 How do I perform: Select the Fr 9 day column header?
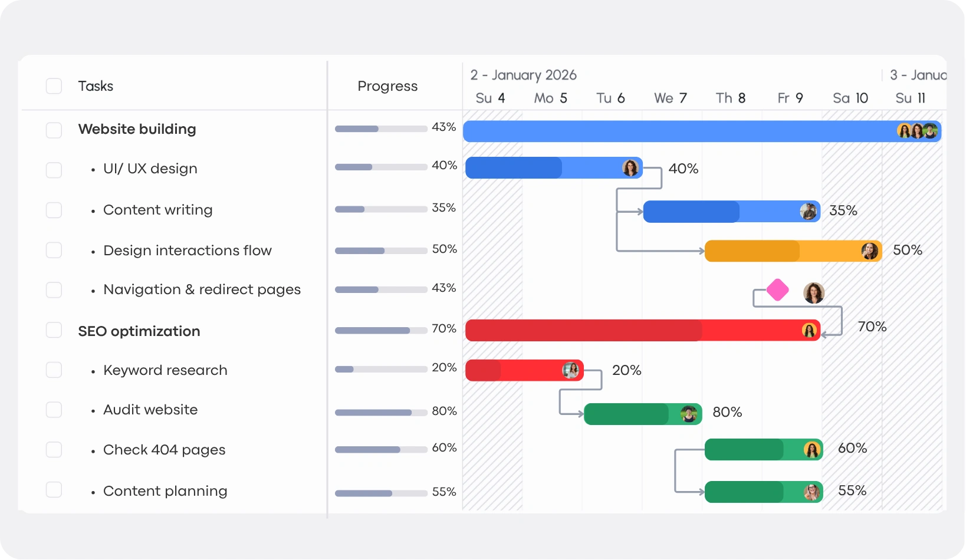790,98
